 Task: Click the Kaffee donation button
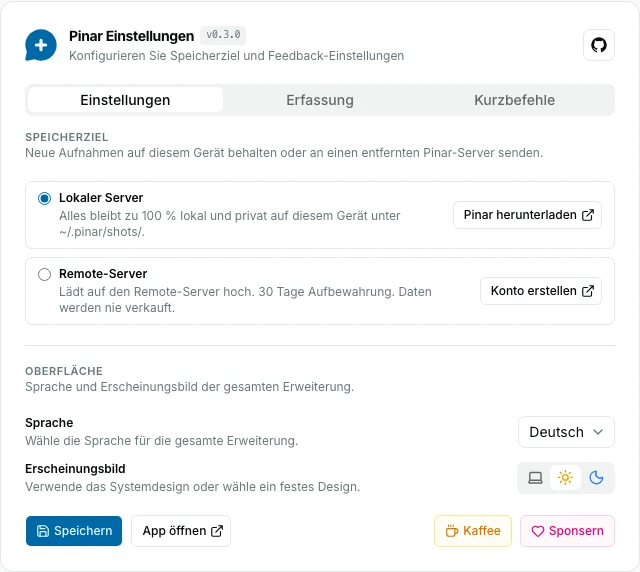point(473,531)
